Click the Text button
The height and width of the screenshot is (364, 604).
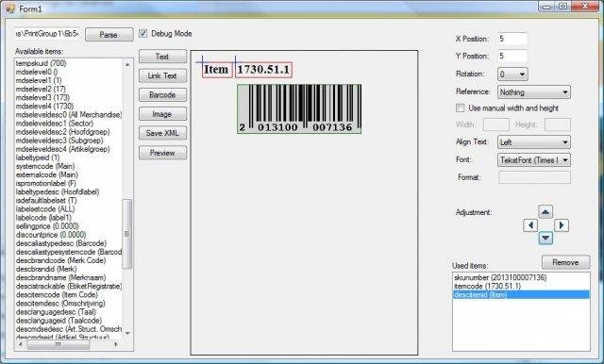coord(162,57)
